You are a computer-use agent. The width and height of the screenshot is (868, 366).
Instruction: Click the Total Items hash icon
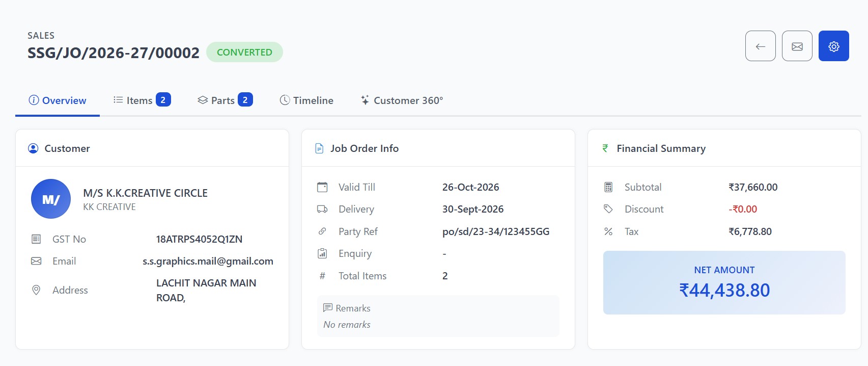pos(322,276)
